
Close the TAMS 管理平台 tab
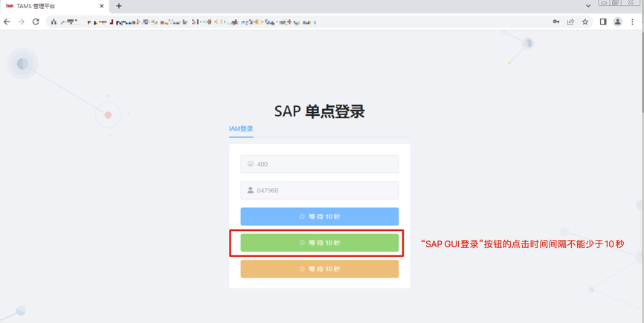click(x=101, y=6)
